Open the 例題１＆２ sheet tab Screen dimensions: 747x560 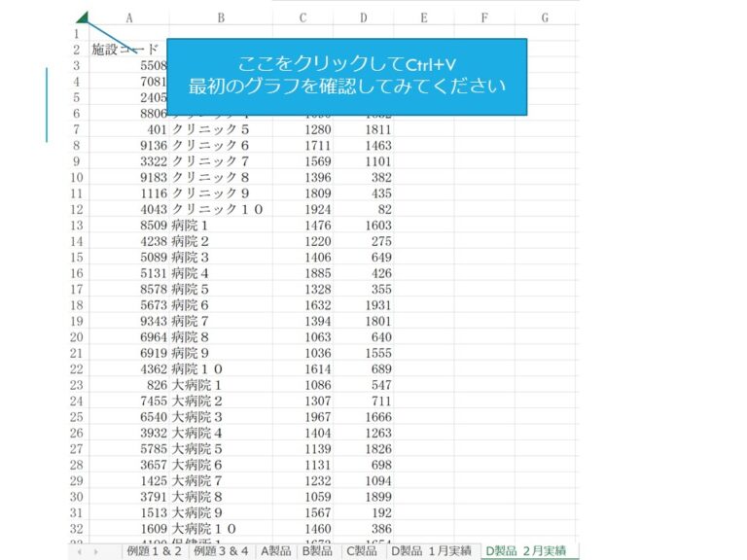click(155, 551)
